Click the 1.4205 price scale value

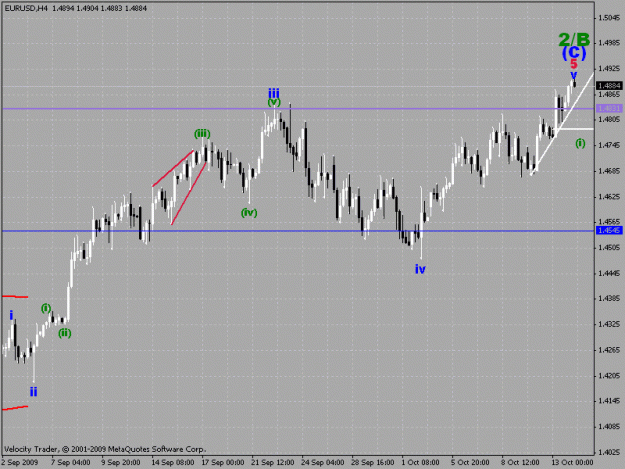pos(610,375)
